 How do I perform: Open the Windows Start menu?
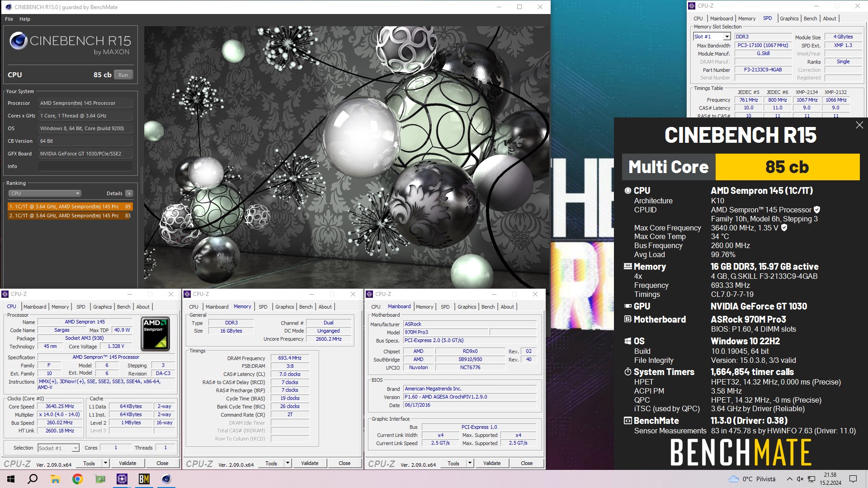11,479
